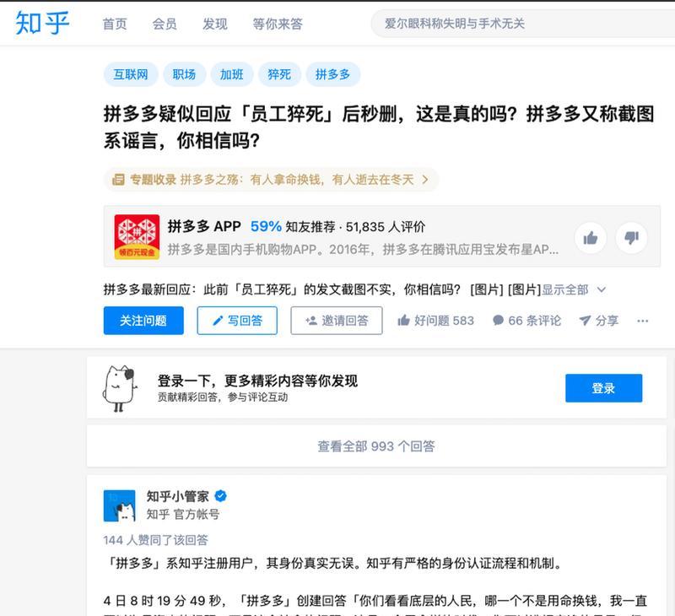This screenshot has height=616, width=675.
Task: Click the 知乎 官方帐号 author description
Action: (183, 514)
